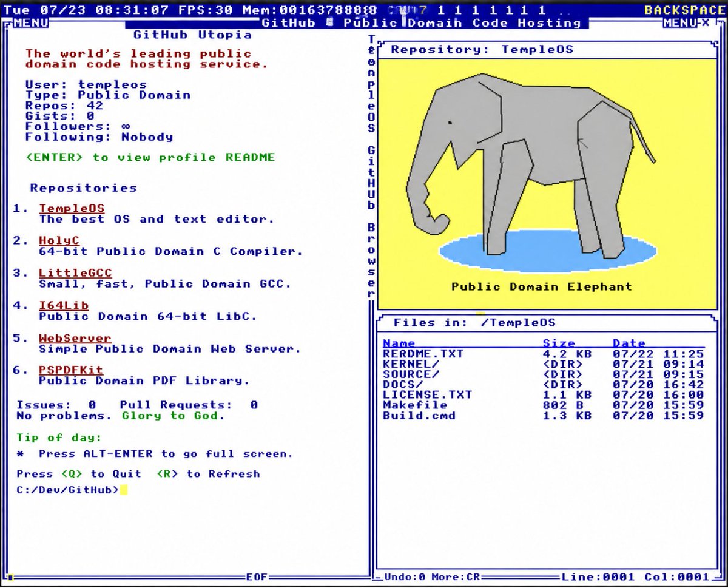Image resolution: width=728 pixels, height=588 pixels.
Task: Click the 'Repos: 42' line
Action: coord(64,105)
